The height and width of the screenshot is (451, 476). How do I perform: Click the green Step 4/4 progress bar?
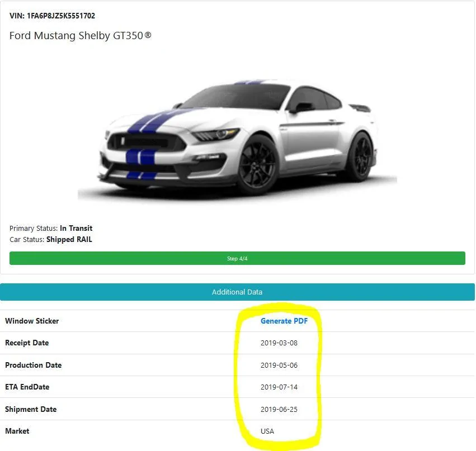point(237,258)
